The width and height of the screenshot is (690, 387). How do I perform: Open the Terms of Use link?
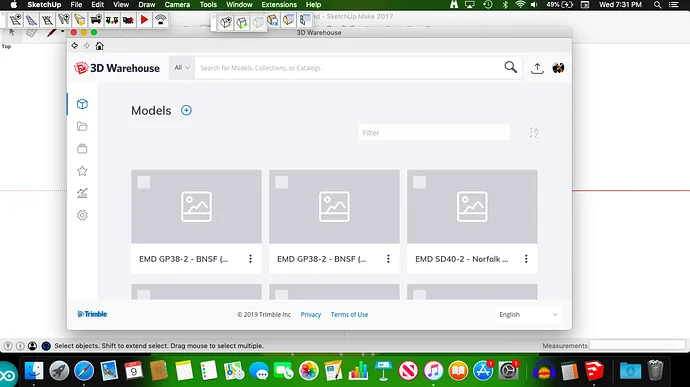(x=349, y=314)
